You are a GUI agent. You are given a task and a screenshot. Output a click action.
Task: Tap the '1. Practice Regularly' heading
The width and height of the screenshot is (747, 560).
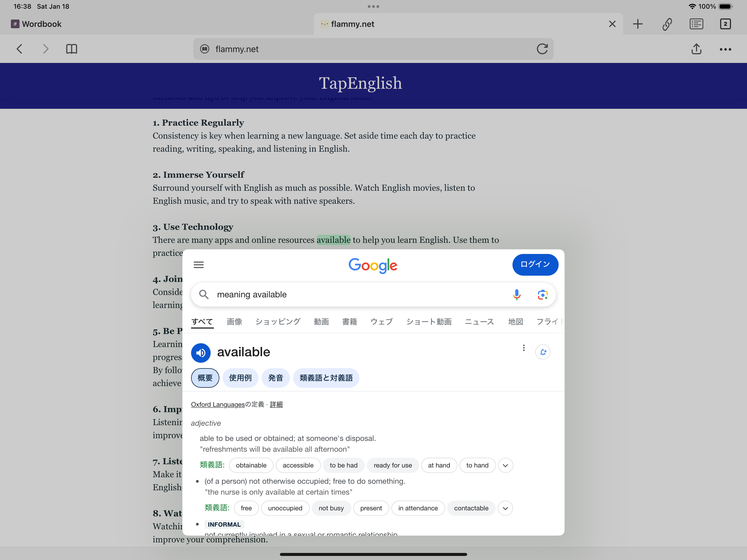(198, 123)
